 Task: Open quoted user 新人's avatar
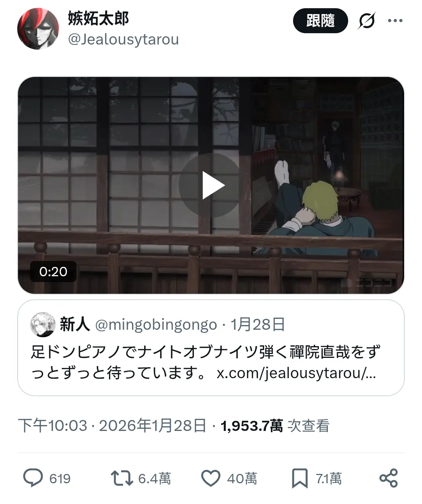pos(43,324)
